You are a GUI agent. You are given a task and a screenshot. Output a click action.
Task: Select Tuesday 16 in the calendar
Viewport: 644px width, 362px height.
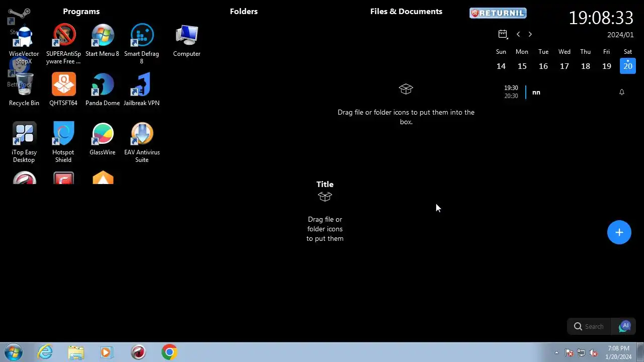tap(543, 66)
